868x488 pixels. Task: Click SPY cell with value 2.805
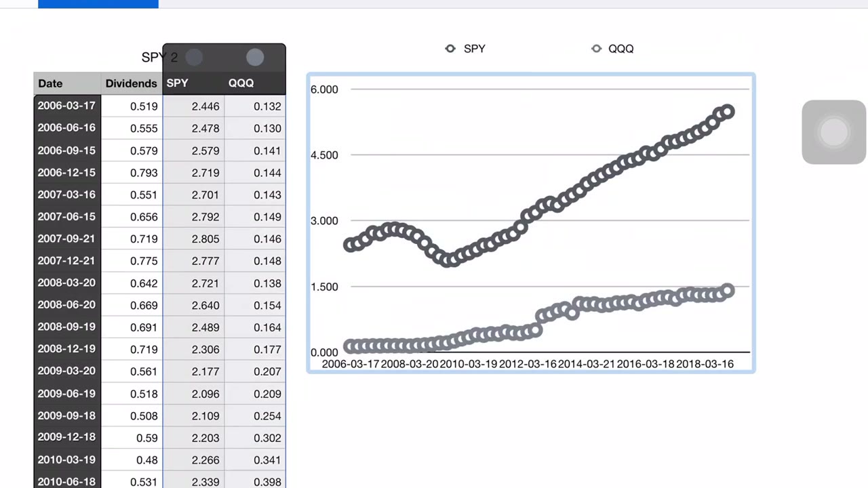193,239
